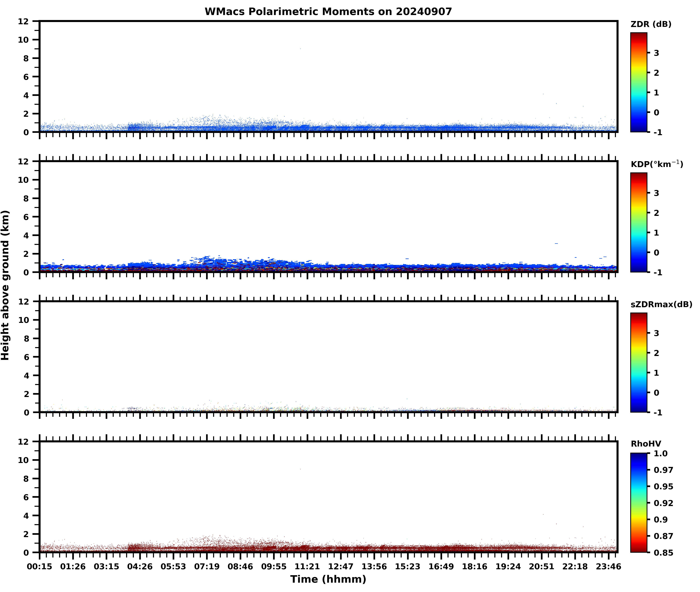Click the 12:47 time tick label
The height and width of the screenshot is (592, 700).
pos(341,566)
